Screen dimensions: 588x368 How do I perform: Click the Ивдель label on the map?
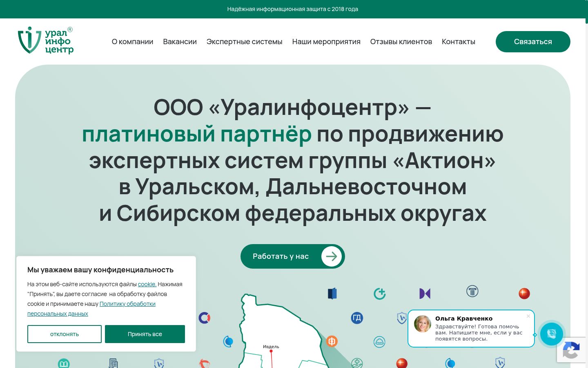[271, 347]
